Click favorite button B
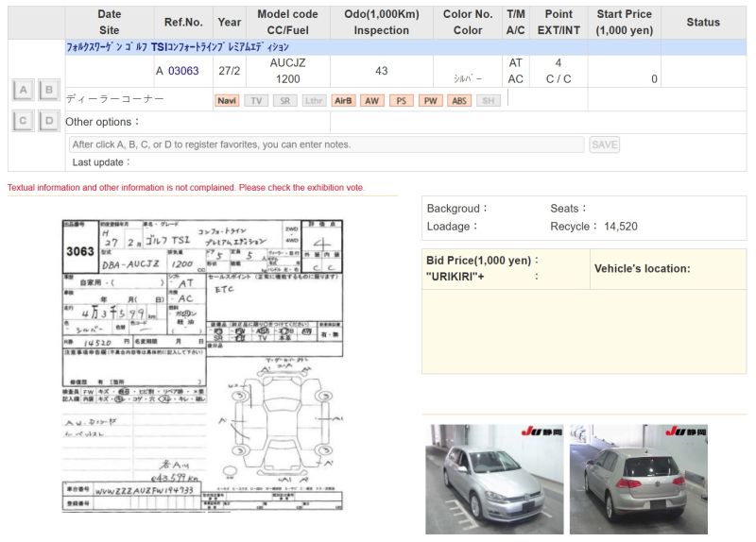Screen dimensions: 756x542 [49, 90]
